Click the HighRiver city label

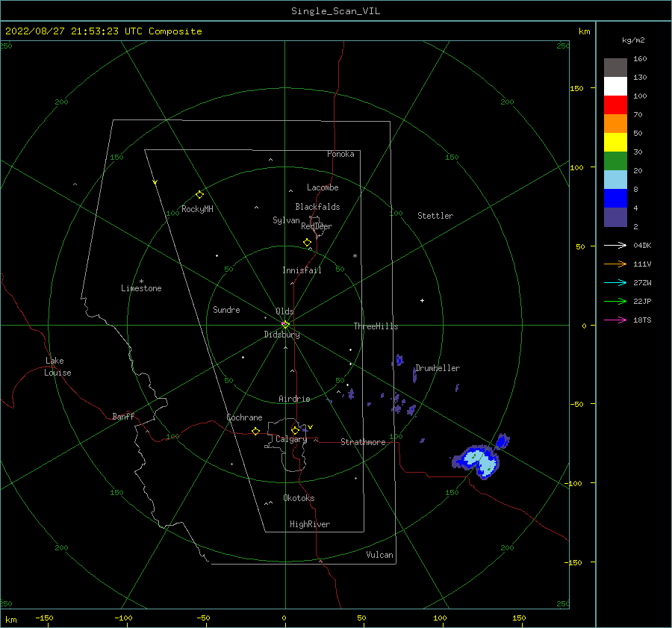point(310,524)
